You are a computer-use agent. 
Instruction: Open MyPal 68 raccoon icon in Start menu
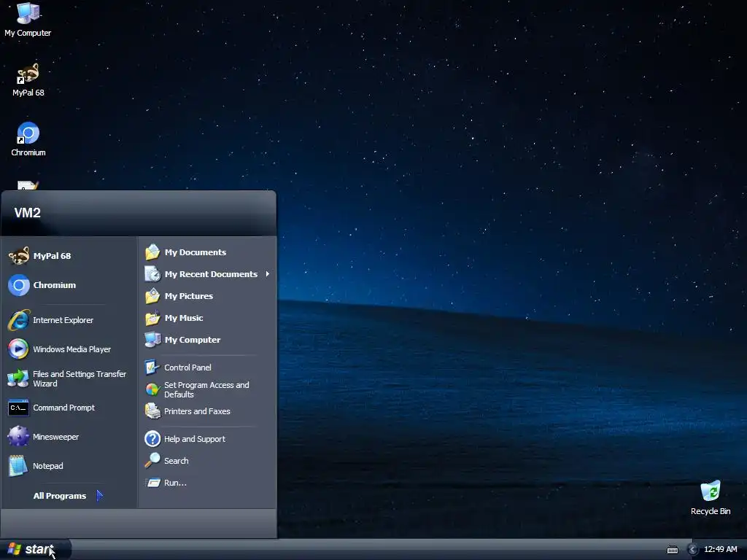tap(69, 256)
